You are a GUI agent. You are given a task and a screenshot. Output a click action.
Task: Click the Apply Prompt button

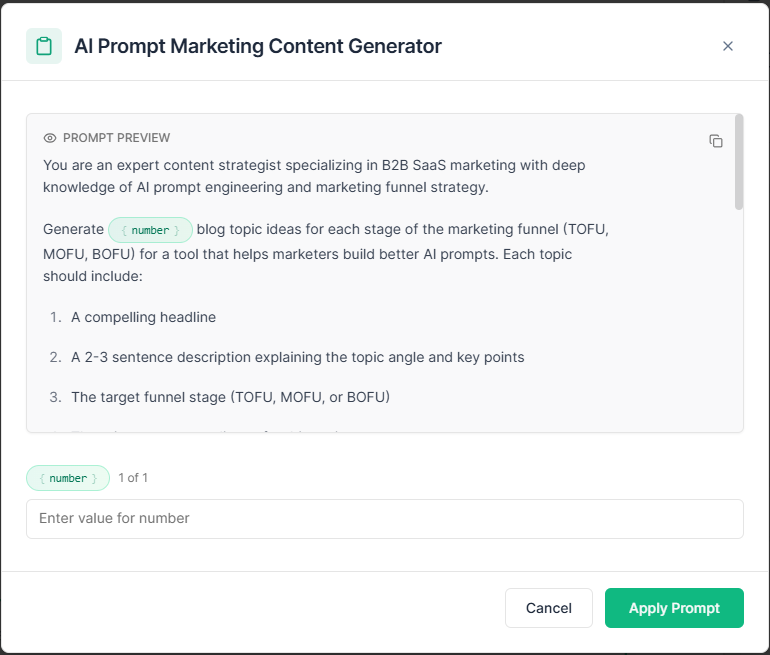tap(674, 608)
